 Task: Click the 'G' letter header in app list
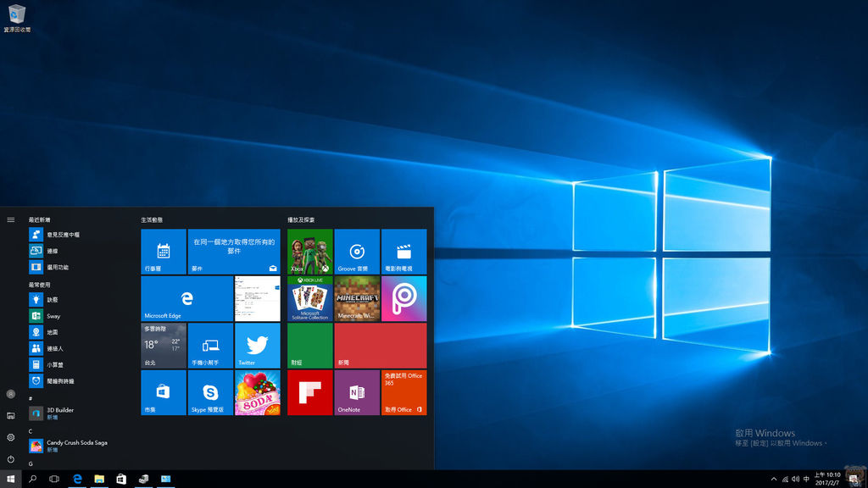tap(31, 463)
